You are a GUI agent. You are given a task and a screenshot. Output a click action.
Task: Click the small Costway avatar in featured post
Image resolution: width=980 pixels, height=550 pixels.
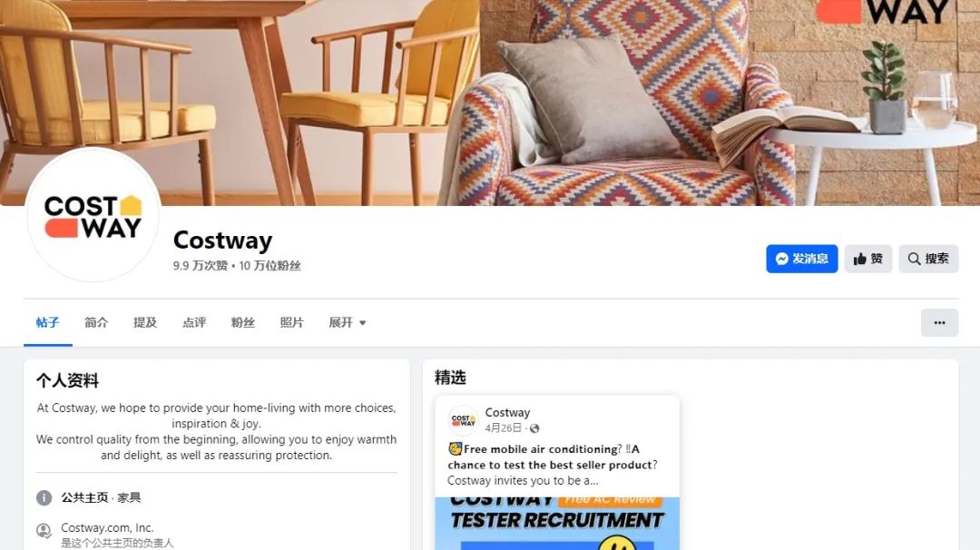463,420
